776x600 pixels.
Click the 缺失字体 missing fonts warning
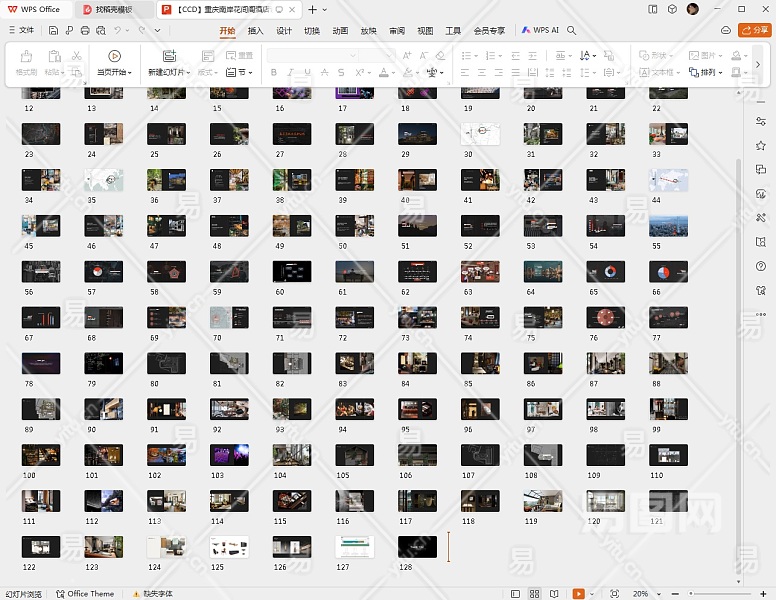(151, 594)
